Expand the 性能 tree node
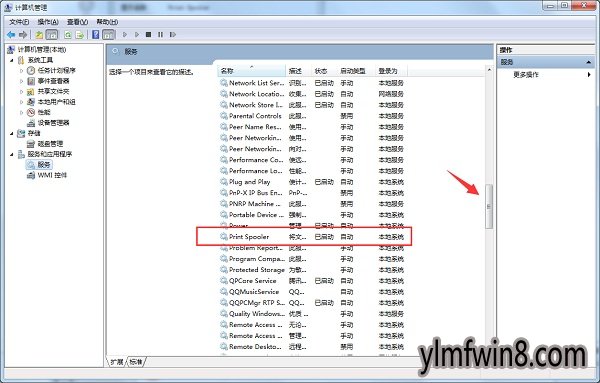600x383 pixels. (x=21, y=112)
